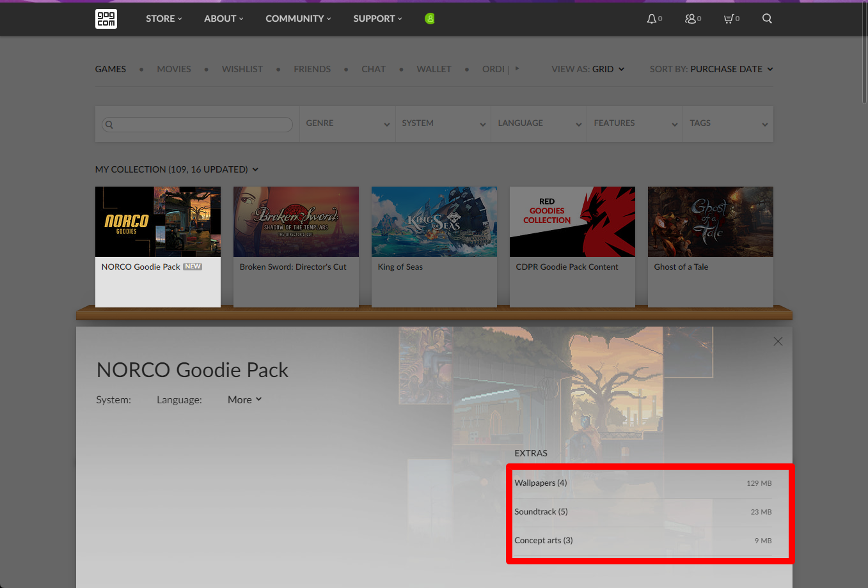868x588 pixels.
Task: Click the NEW badge on NORCO
Action: (193, 267)
